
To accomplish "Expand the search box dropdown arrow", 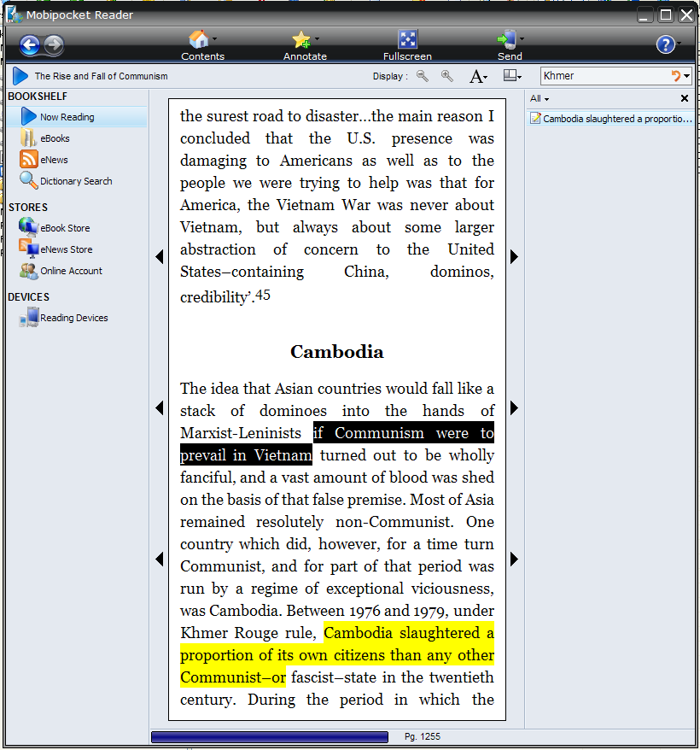I will pyautogui.click(x=687, y=76).
